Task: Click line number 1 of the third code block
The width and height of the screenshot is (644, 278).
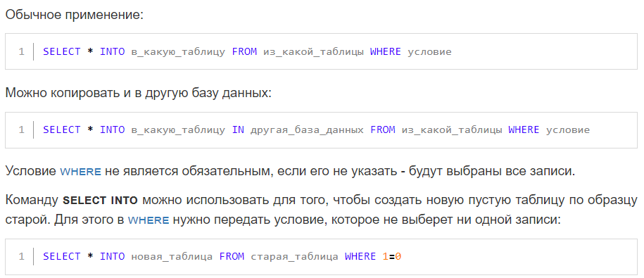Action: pos(21,257)
